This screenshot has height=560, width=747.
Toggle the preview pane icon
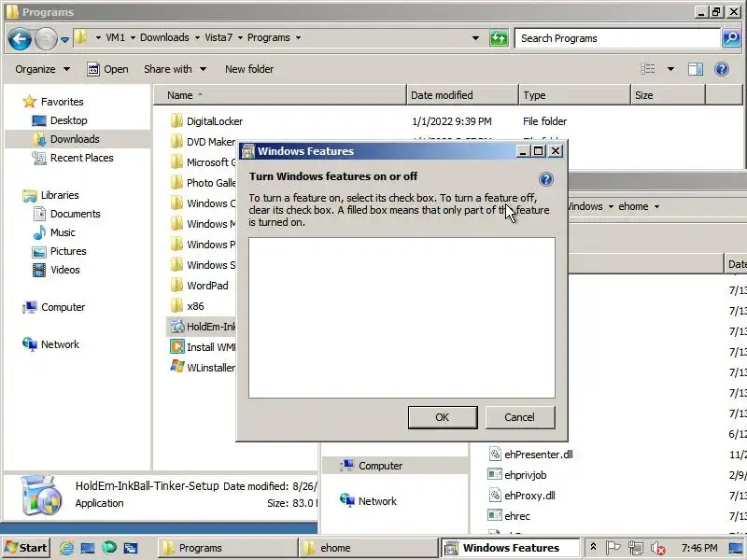coord(696,69)
